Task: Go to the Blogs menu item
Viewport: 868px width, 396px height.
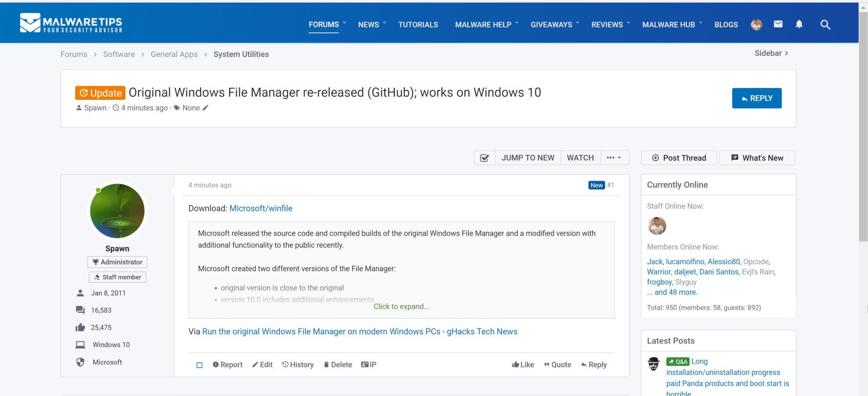Action: coord(726,25)
